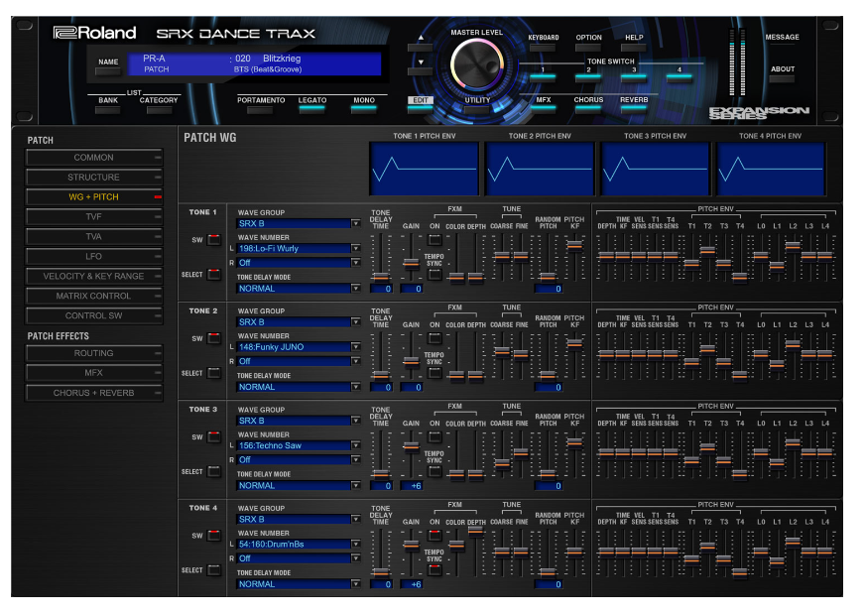
Task: Open the Matrix Control page
Action: (x=94, y=297)
